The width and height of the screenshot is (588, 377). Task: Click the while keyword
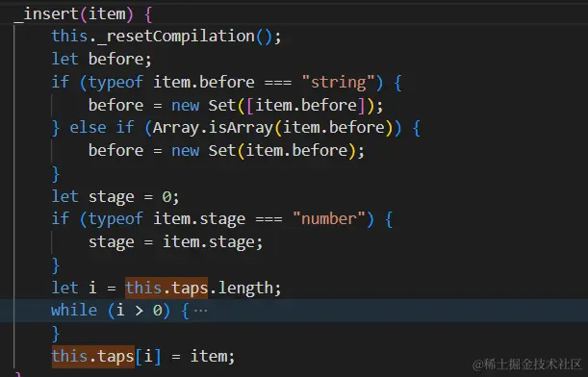pyautogui.click(x=74, y=311)
